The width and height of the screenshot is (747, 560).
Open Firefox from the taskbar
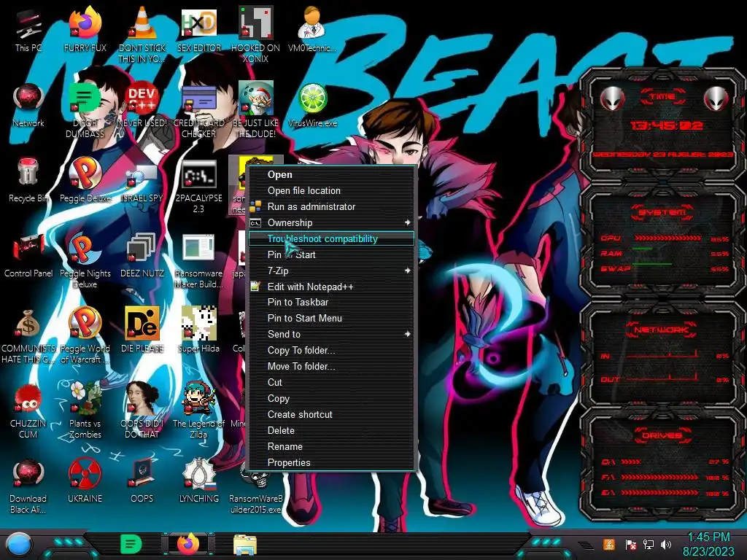coord(188,544)
